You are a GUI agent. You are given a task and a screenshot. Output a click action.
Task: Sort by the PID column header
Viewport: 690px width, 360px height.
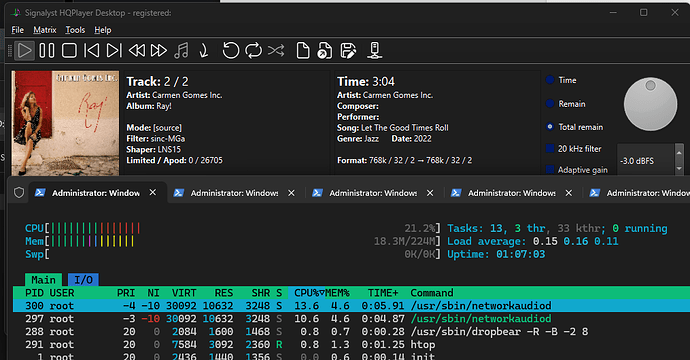34,293
